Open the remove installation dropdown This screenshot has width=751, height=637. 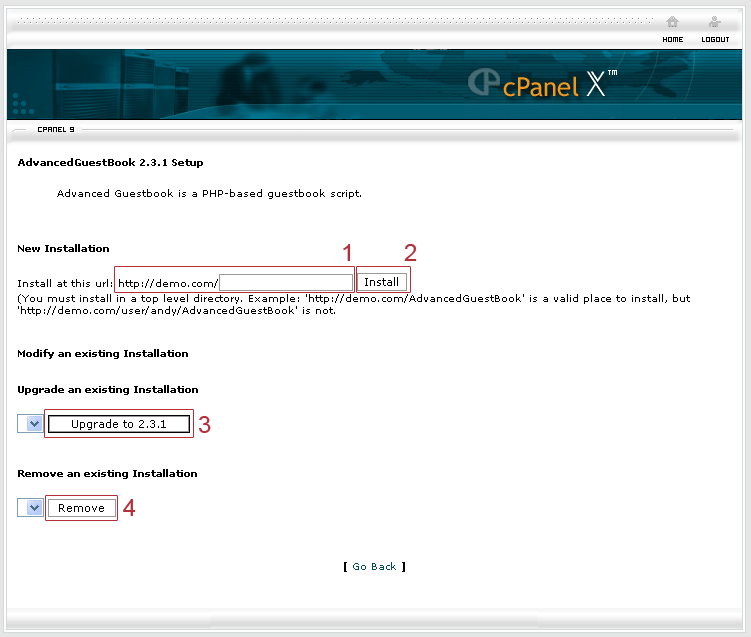pyautogui.click(x=30, y=507)
